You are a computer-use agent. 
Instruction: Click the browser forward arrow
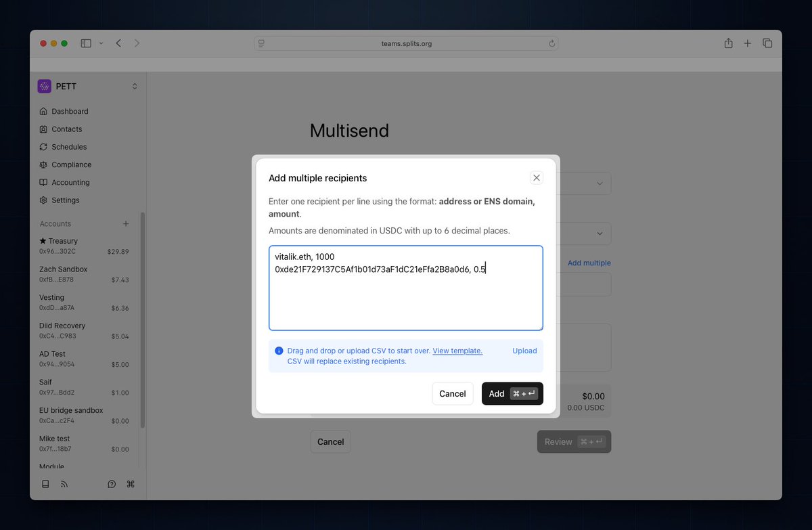(137, 43)
